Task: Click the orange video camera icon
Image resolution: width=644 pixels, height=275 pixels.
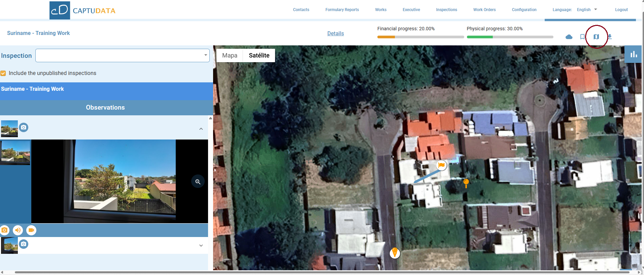Action: 31,230
